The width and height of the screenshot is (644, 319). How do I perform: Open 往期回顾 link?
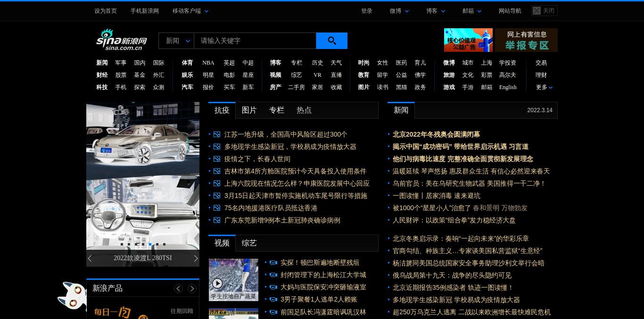click(182, 311)
